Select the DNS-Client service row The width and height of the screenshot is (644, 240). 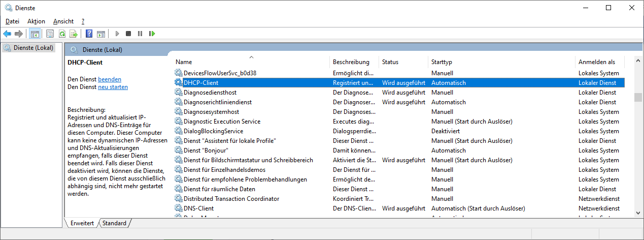[198, 208]
